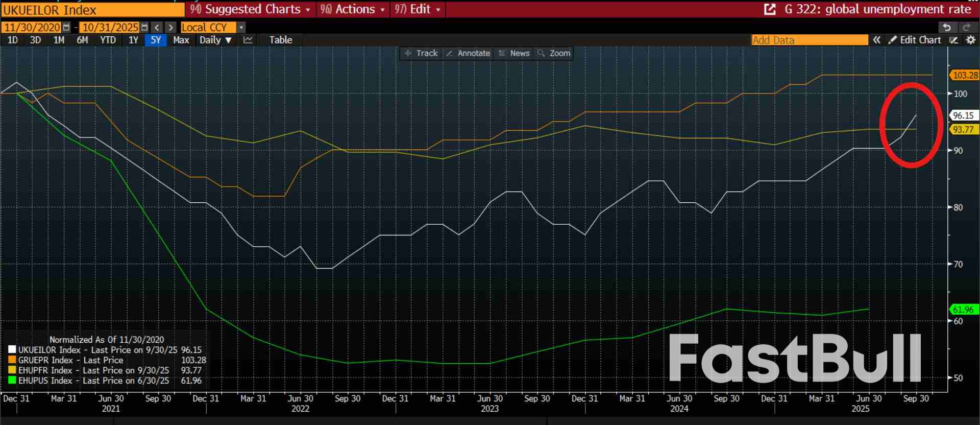This screenshot has height=425, width=980.
Task: Open chart settings gear icon
Action: point(970,40)
